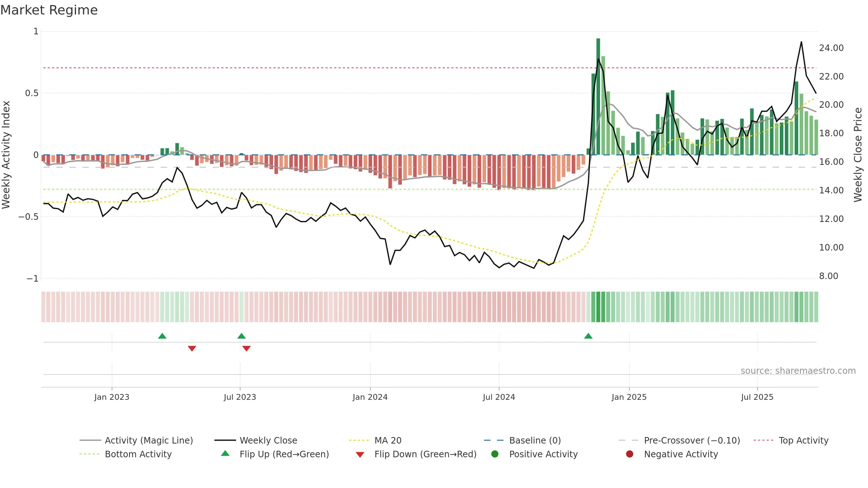
Task: Click the −0.5 activity index tick
Action: tap(28, 217)
